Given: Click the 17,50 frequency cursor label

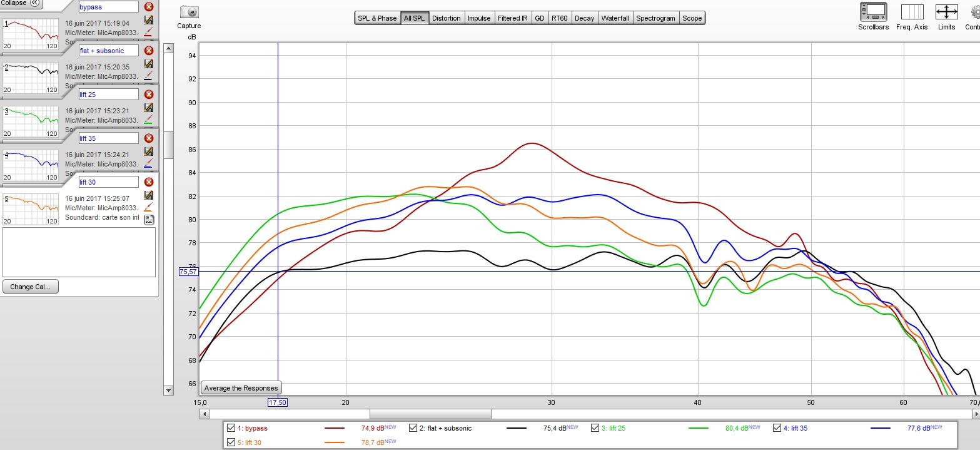Looking at the screenshot, I should tap(278, 402).
